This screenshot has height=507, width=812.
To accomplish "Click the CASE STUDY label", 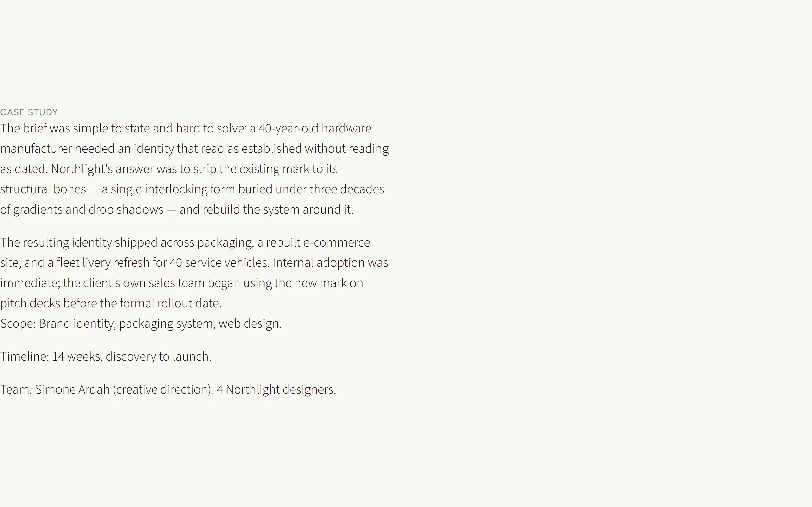I will point(29,112).
